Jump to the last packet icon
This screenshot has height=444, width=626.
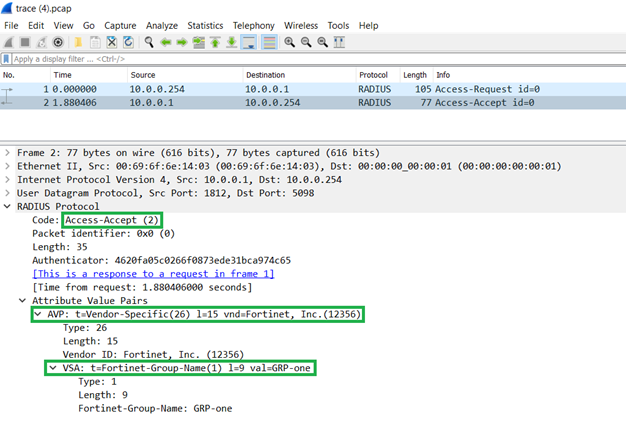(x=232, y=42)
